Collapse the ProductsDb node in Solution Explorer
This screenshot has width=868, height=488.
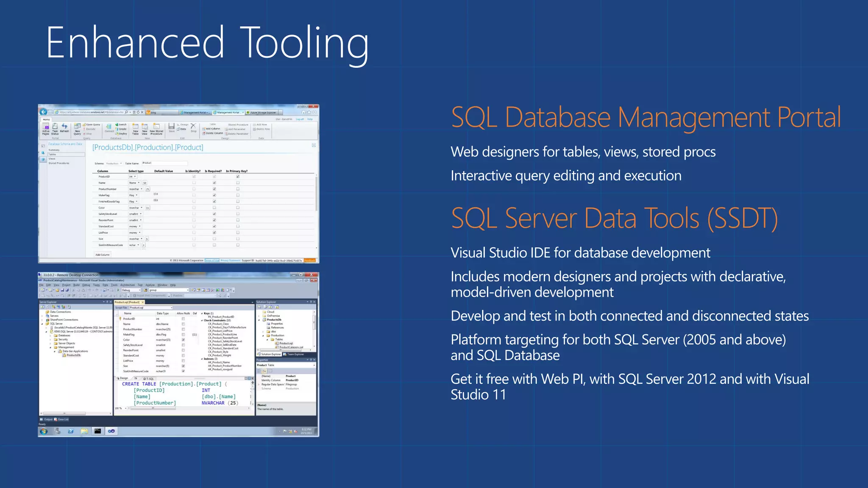click(259, 320)
